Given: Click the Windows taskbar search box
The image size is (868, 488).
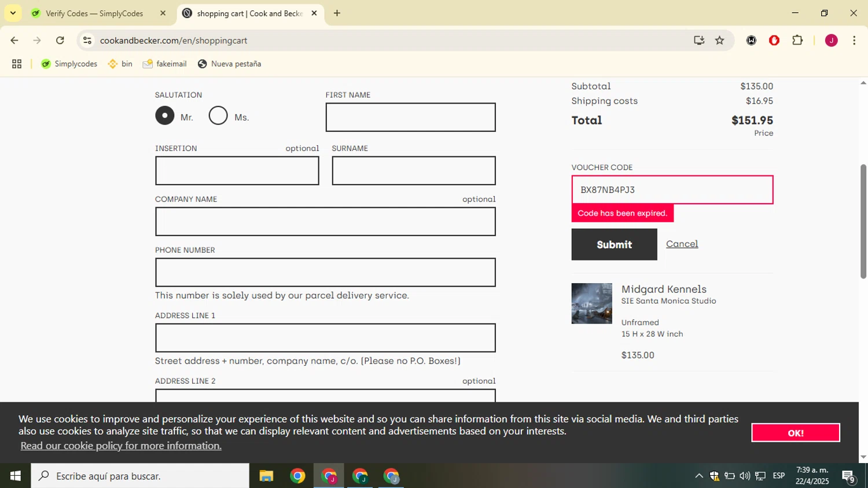Looking at the screenshot, I should (140, 476).
